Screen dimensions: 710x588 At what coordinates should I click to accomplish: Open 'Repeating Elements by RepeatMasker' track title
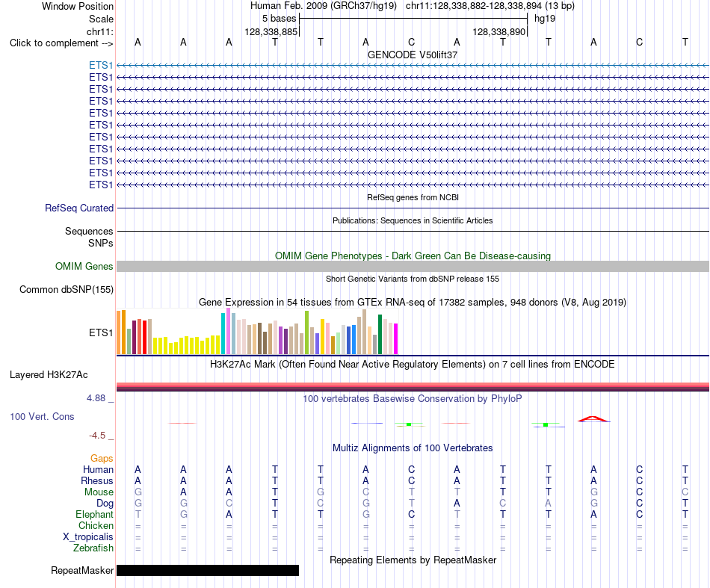[x=413, y=560]
